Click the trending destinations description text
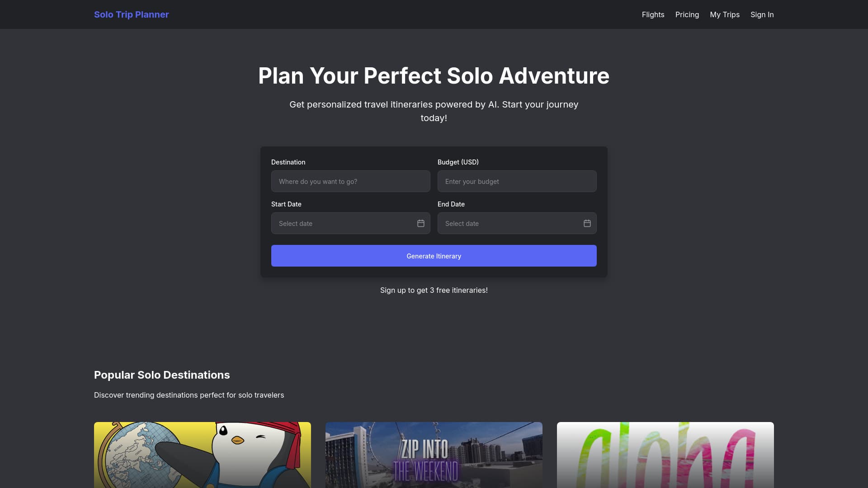This screenshot has height=488, width=868. (189, 394)
